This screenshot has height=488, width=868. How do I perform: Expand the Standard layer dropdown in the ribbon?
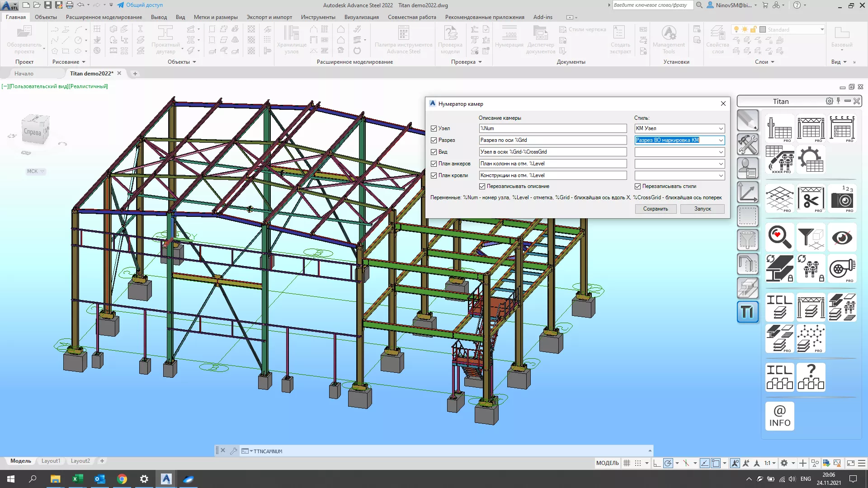tap(822, 29)
